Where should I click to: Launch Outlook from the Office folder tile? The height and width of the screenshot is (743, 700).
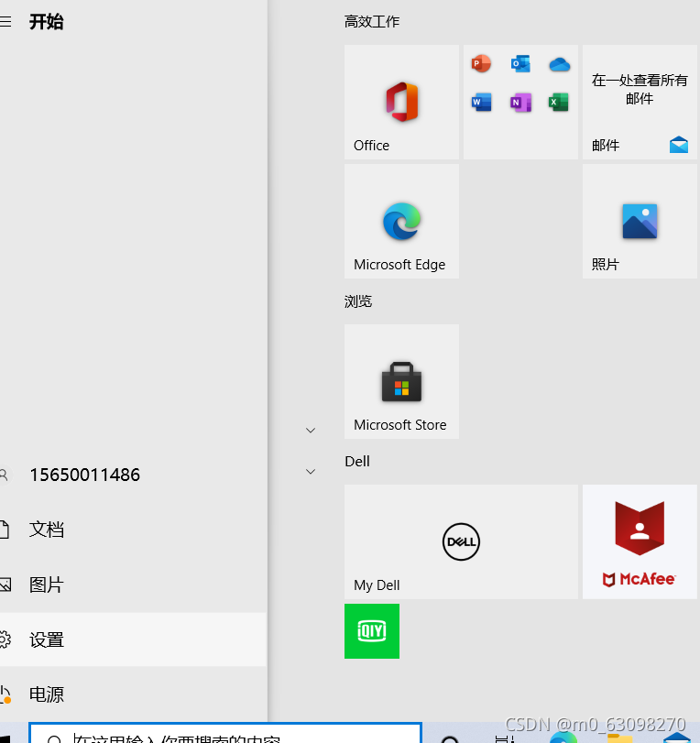point(520,63)
